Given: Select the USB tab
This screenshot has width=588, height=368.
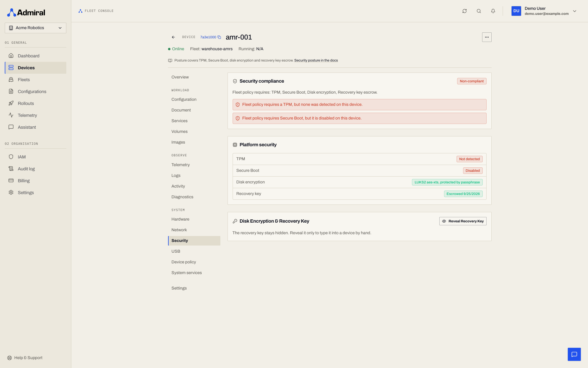Looking at the screenshot, I should click(x=194, y=251).
